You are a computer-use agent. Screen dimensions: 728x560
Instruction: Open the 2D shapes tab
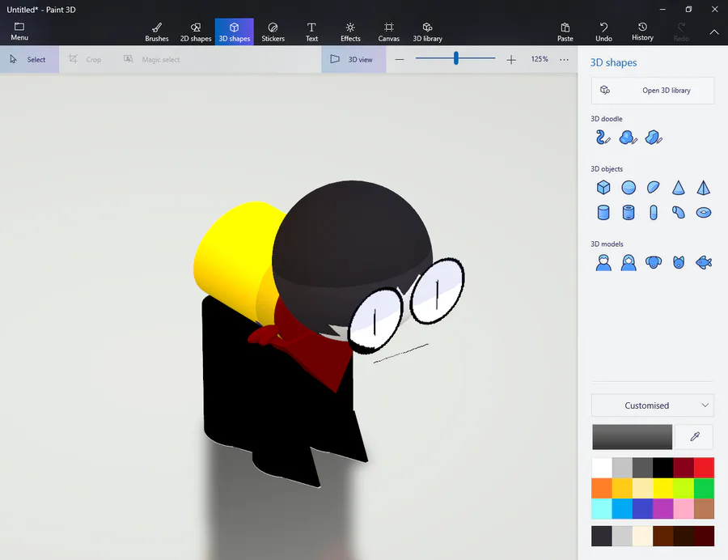(x=196, y=32)
